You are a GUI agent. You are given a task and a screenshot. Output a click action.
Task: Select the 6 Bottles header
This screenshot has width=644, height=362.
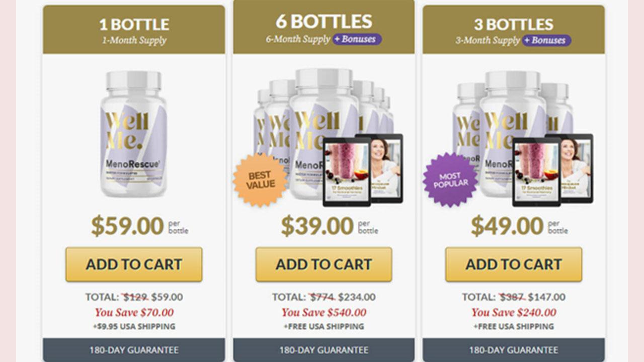324,26
